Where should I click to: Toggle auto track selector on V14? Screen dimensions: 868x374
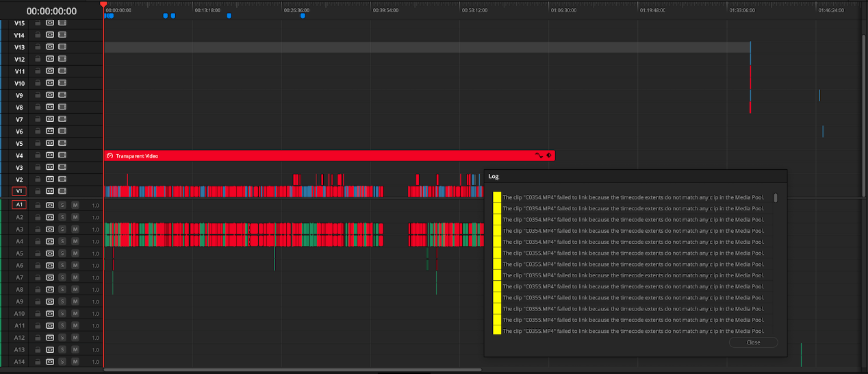click(50, 35)
